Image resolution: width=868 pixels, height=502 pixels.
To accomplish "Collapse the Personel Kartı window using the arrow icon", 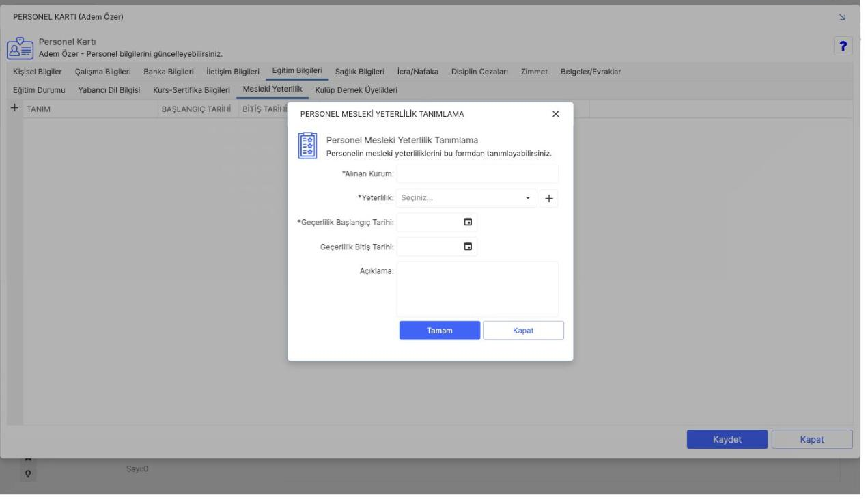I will click(842, 16).
